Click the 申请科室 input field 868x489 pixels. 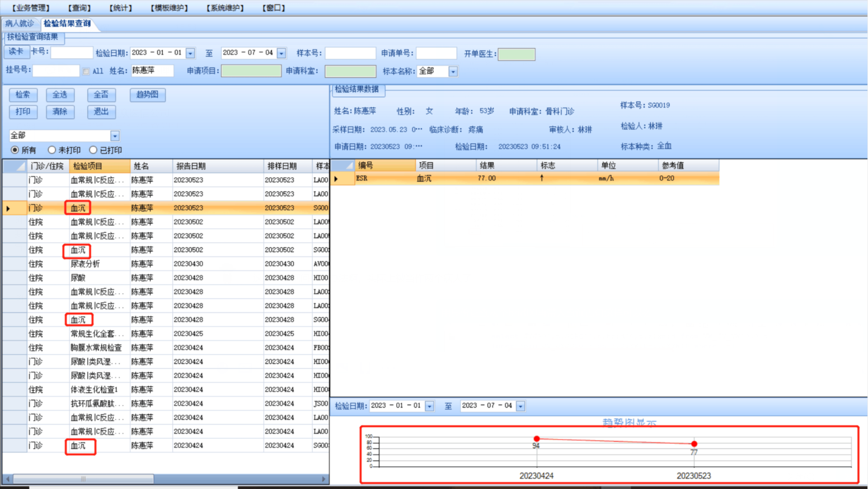click(350, 71)
